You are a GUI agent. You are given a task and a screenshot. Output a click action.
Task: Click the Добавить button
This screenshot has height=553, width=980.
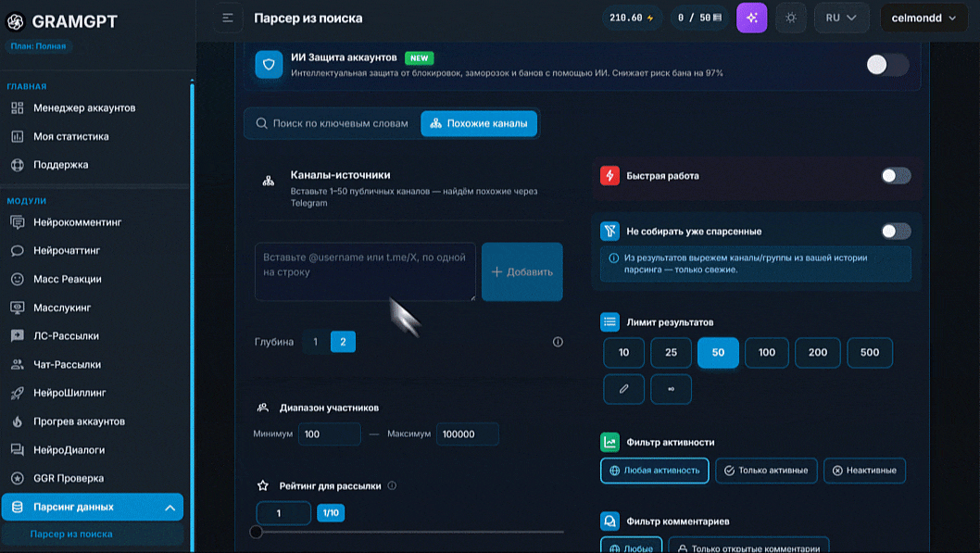tap(521, 271)
